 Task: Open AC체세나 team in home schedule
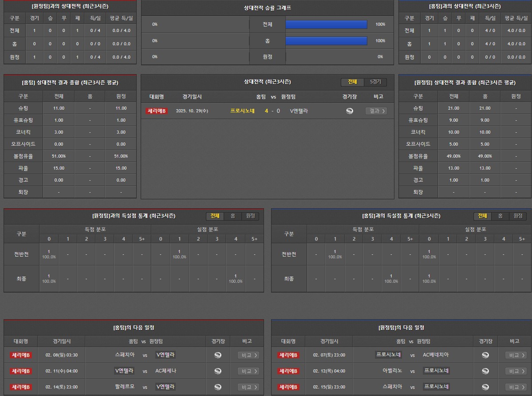pos(166,371)
